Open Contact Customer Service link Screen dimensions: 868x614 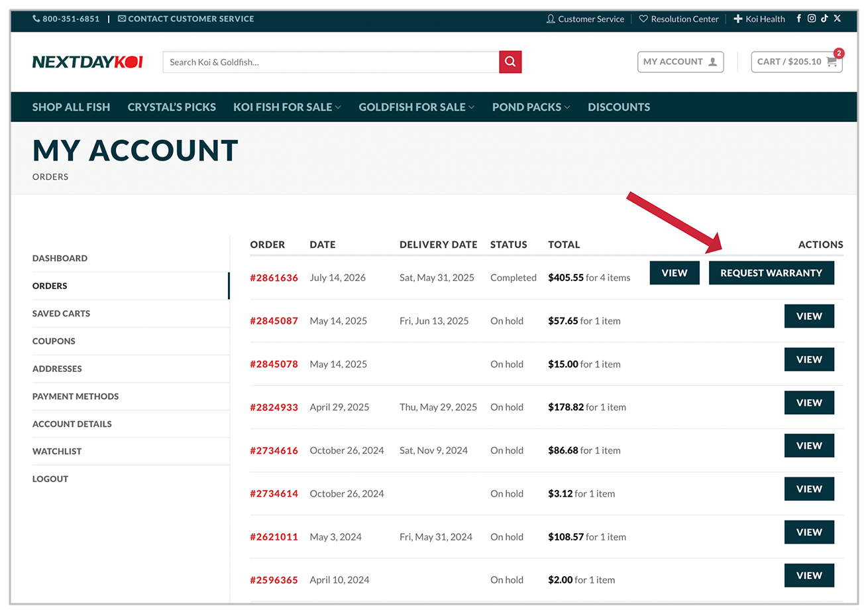186,19
